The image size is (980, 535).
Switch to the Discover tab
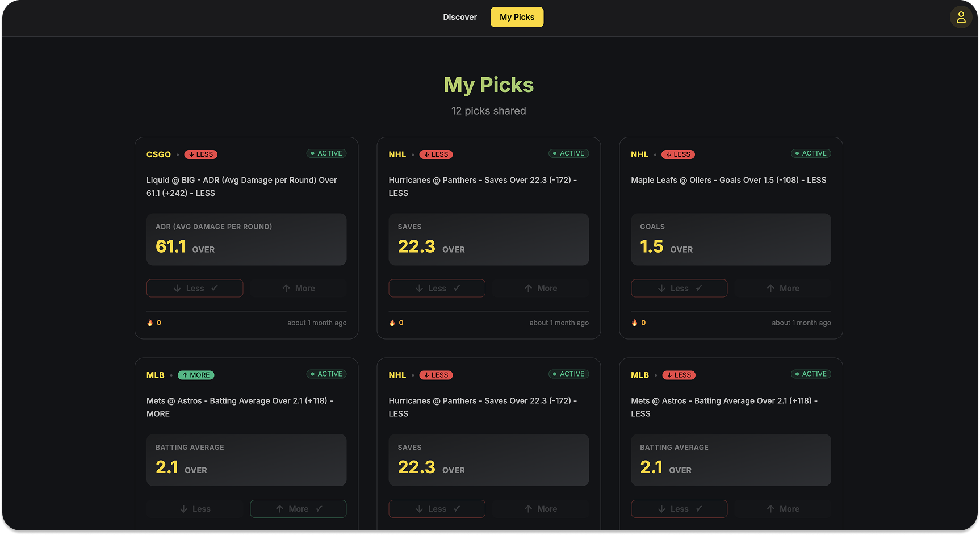(460, 17)
